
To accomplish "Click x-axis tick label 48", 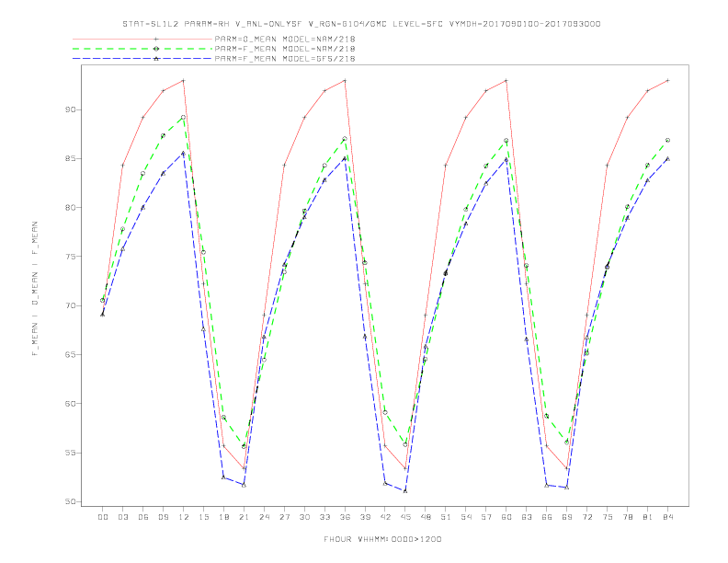I will (426, 517).
